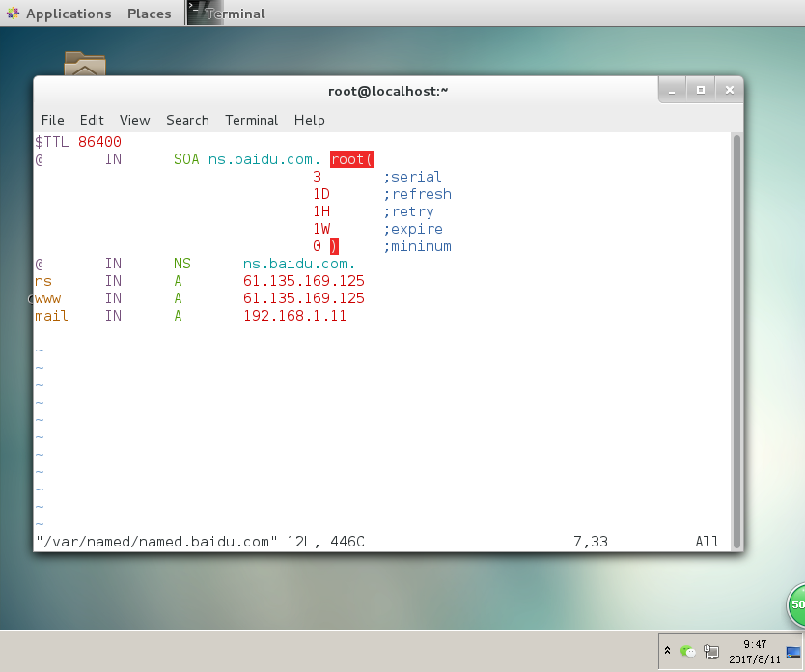
Task: Click the ;minimum comment
Action: 417,246
